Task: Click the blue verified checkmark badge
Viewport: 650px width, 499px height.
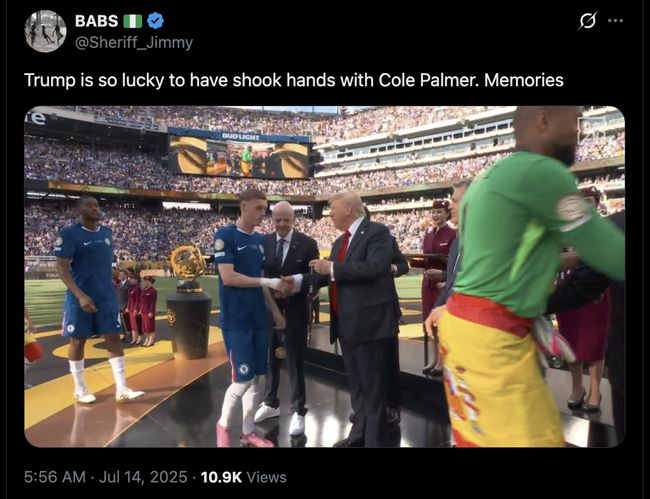Action: 155,21
